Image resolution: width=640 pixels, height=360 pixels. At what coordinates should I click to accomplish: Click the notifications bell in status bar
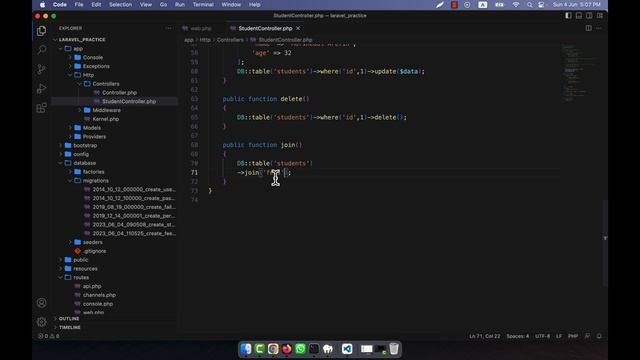(599, 336)
